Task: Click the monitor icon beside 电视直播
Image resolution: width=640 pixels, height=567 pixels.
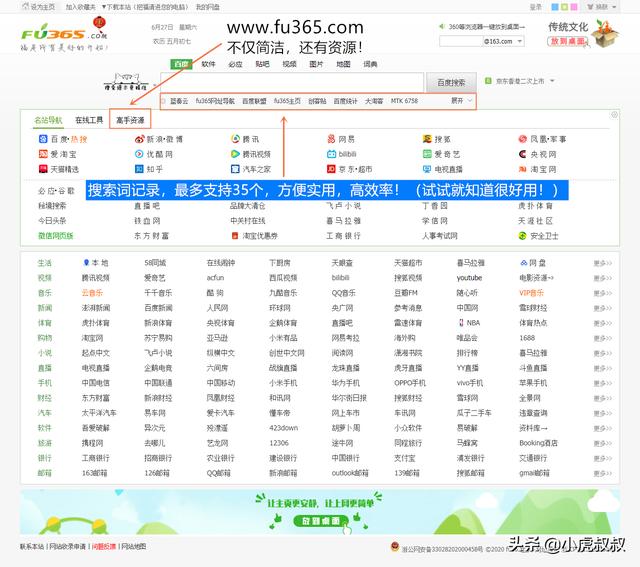Action: (427, 169)
